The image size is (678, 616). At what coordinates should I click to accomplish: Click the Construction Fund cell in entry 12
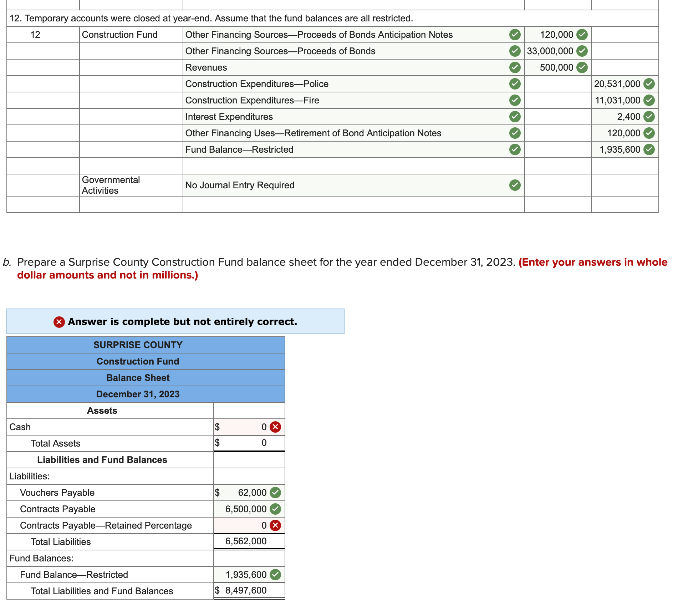click(x=119, y=35)
